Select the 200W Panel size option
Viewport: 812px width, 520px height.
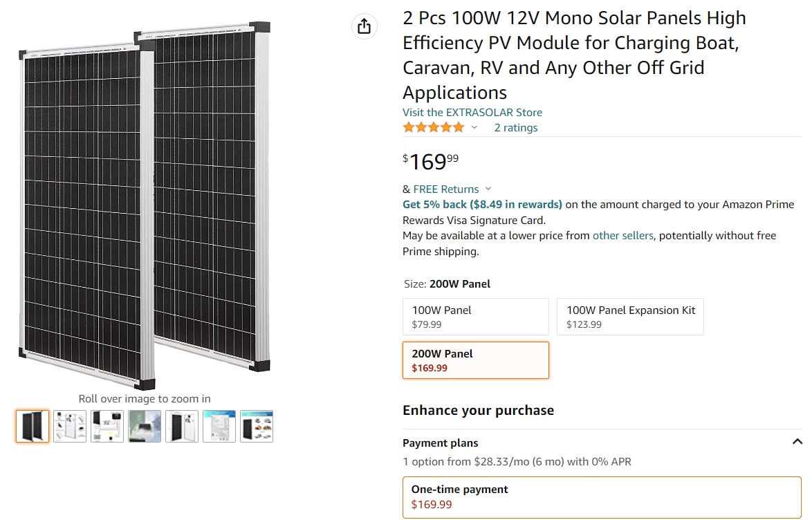click(475, 360)
